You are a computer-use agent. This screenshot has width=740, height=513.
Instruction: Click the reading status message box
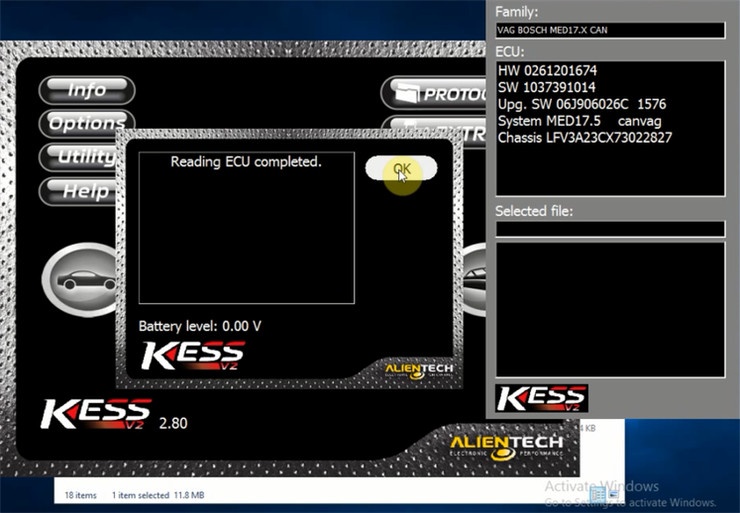(x=246, y=228)
